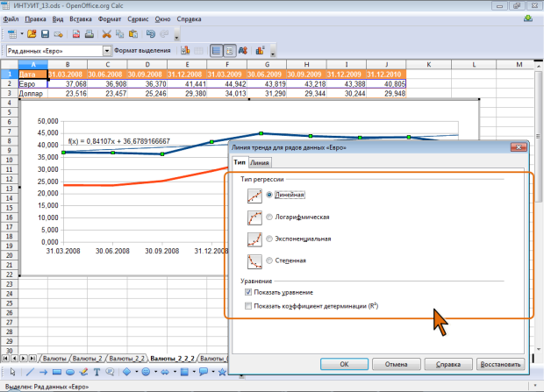Click the exponential regression curve icon

pyautogui.click(x=254, y=239)
